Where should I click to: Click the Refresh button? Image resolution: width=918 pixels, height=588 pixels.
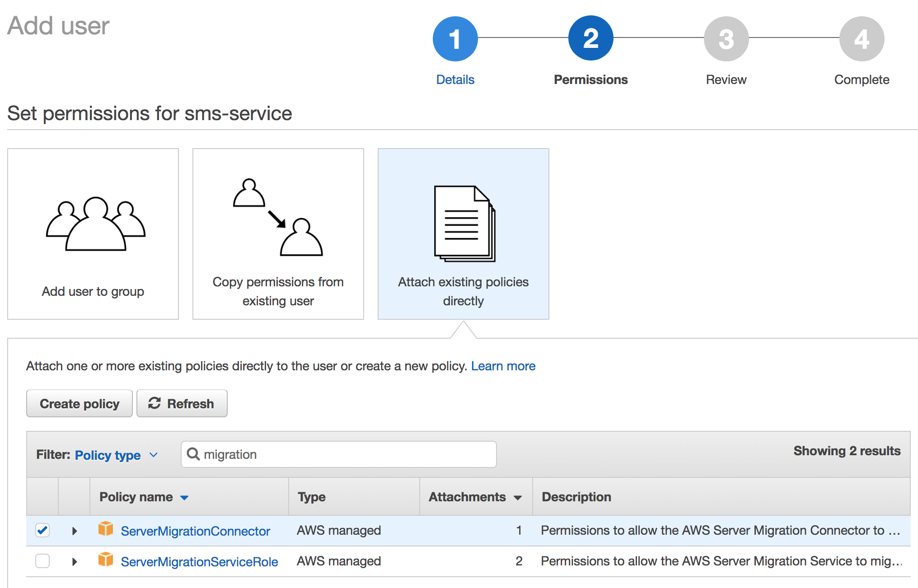182,403
